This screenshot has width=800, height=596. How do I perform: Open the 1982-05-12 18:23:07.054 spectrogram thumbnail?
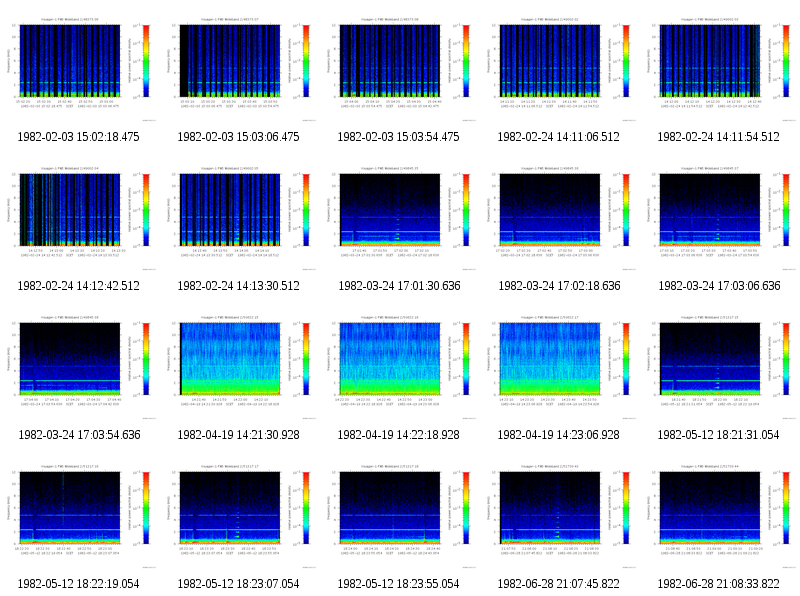239,515
